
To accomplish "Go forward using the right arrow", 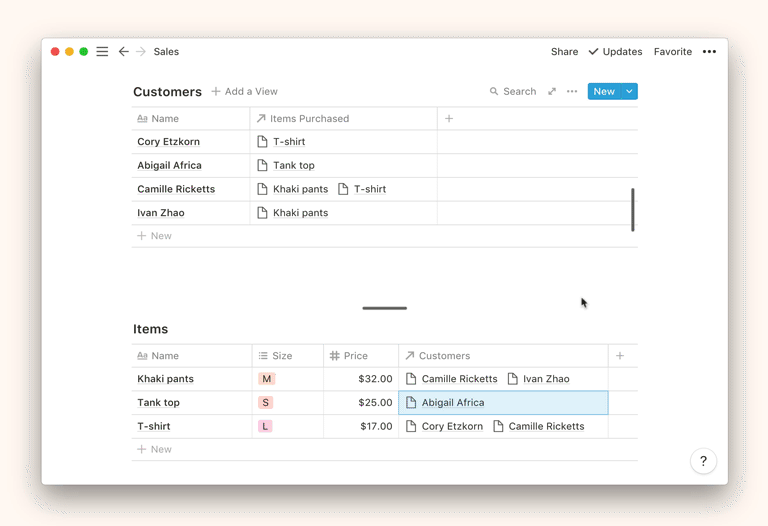I will coord(141,52).
